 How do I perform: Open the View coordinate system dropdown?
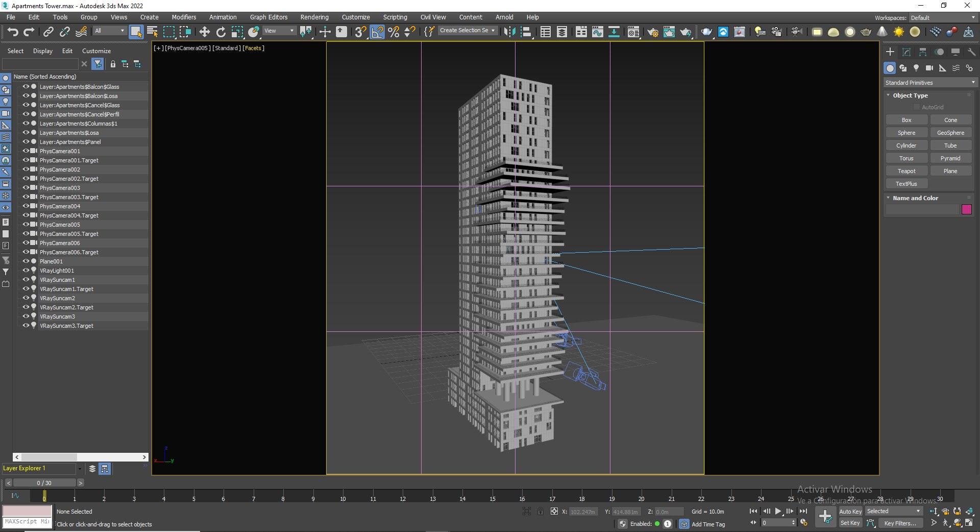coord(279,31)
